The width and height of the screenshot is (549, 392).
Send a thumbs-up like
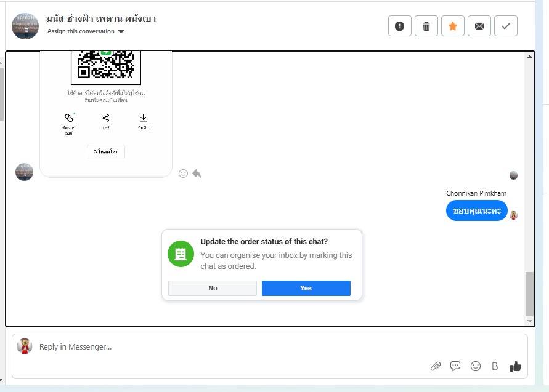coord(515,366)
